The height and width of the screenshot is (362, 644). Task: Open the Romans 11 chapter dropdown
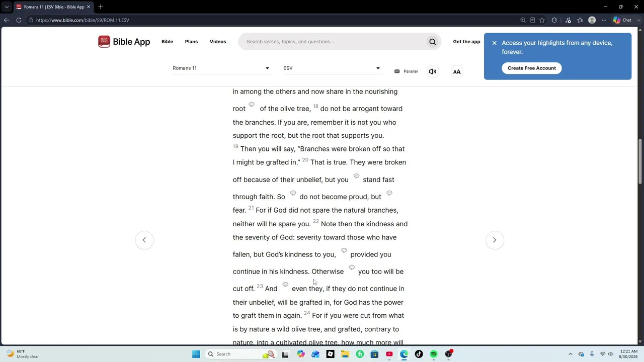coord(221,68)
